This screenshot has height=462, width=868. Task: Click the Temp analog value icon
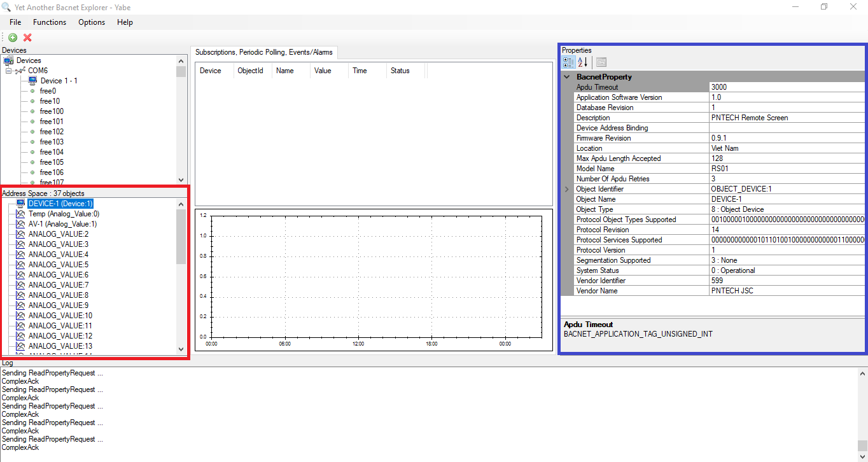click(20, 214)
